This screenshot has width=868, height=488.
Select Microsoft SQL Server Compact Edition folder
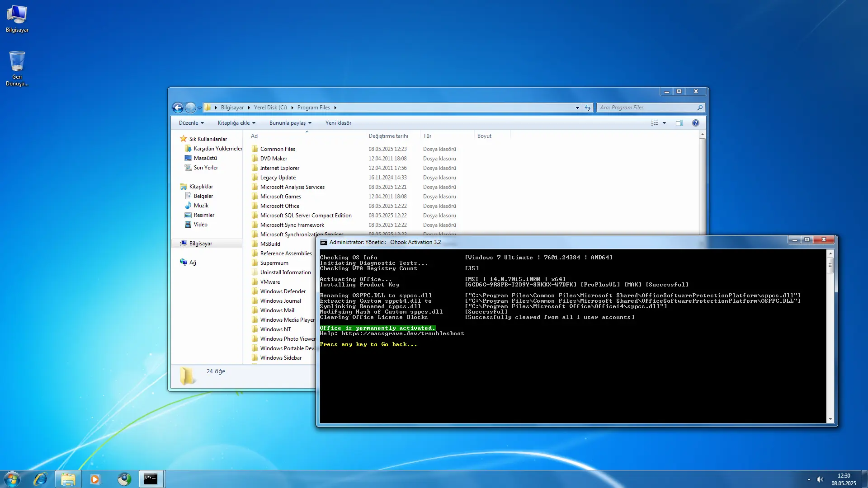[306, 216]
